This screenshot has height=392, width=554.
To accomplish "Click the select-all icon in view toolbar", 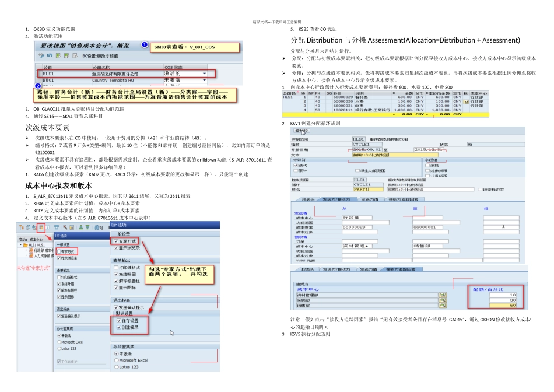I will [x=58, y=55].
